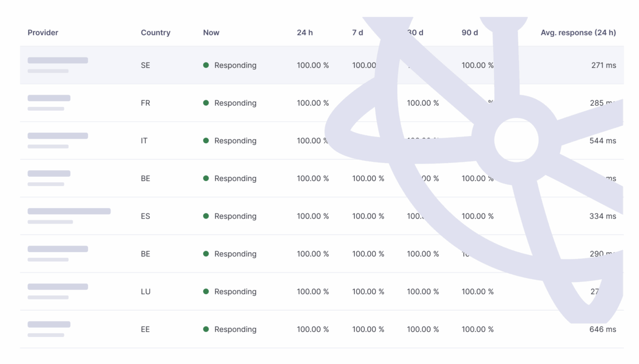
Task: Click the 24 h uptime value in the EE row
Action: pos(312,329)
